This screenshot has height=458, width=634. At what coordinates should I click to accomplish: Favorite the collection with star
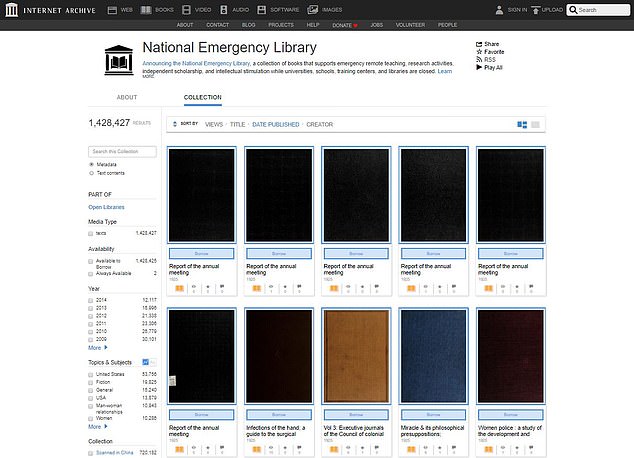click(490, 52)
